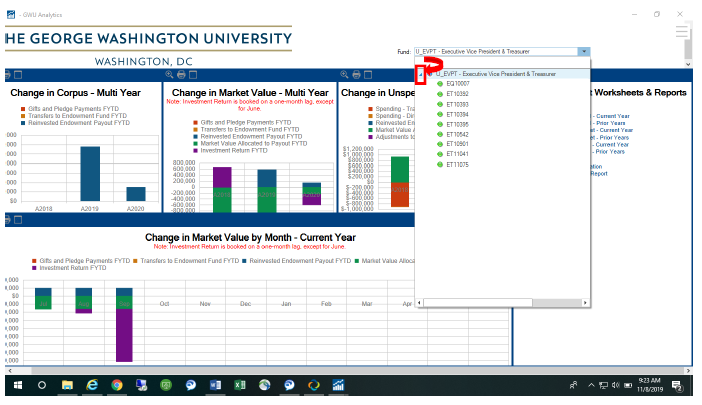Select fund ET10392 in the list
Viewport: 702px width, 405px height.
pyautogui.click(x=457, y=94)
